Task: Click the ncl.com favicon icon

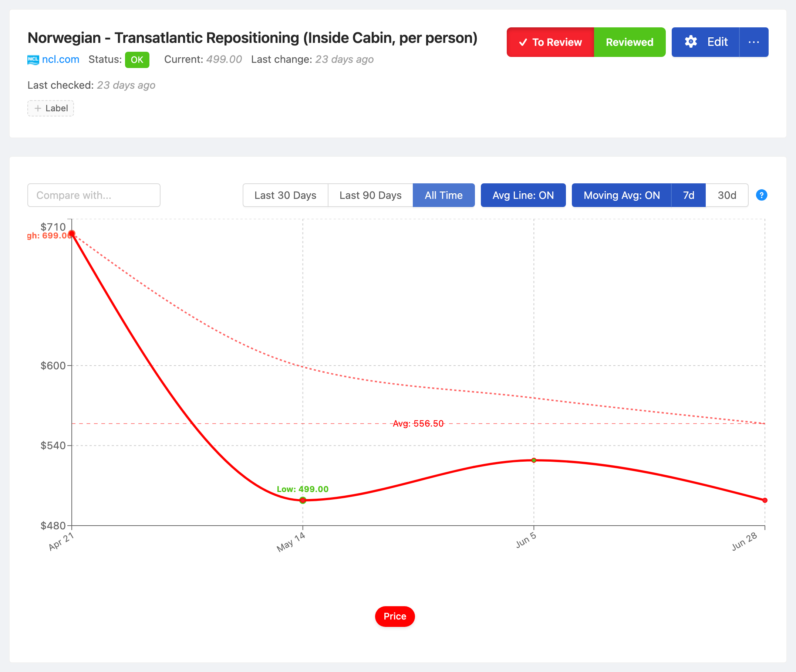Action: [x=33, y=60]
